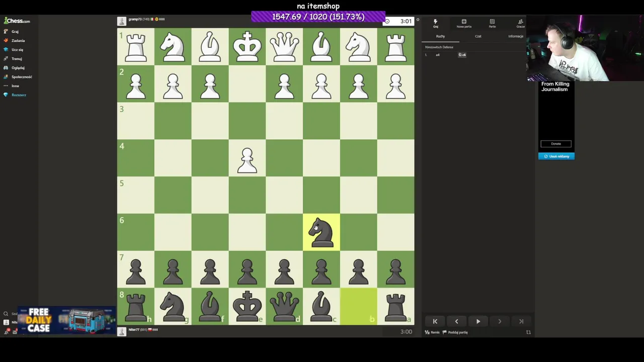Select the black knight on c6
Image resolution: width=644 pixels, height=362 pixels.
(321, 232)
